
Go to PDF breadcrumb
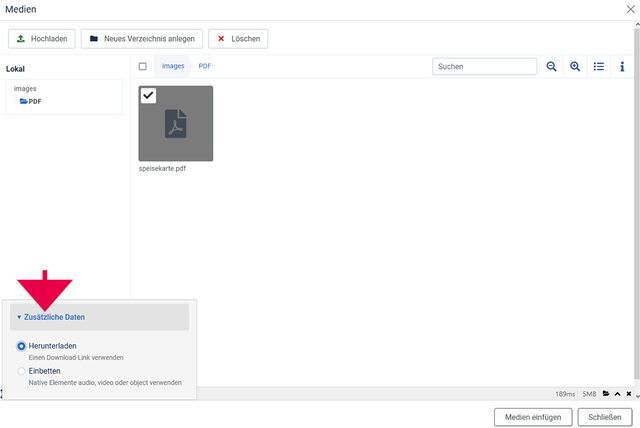204,66
